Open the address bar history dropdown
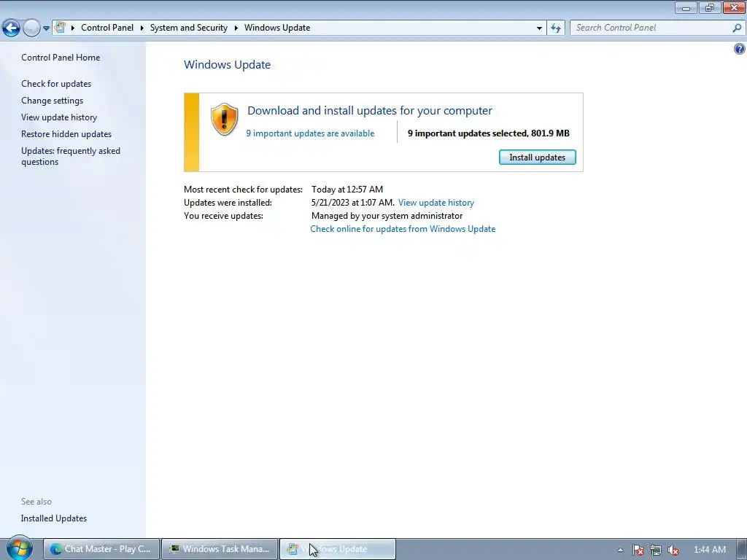747x560 pixels. [539, 28]
